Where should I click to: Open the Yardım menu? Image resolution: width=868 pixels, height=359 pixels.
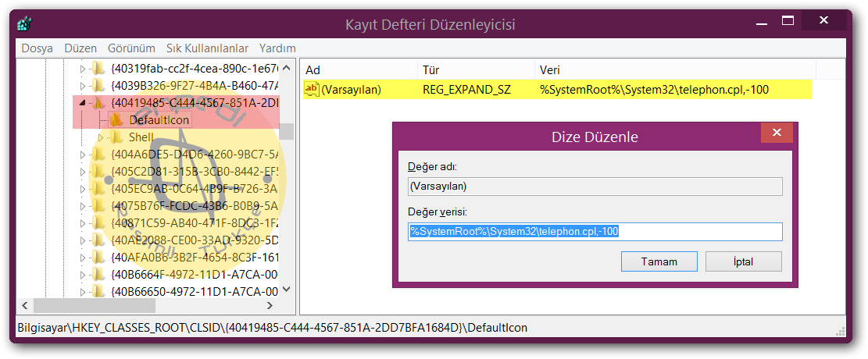[x=277, y=48]
